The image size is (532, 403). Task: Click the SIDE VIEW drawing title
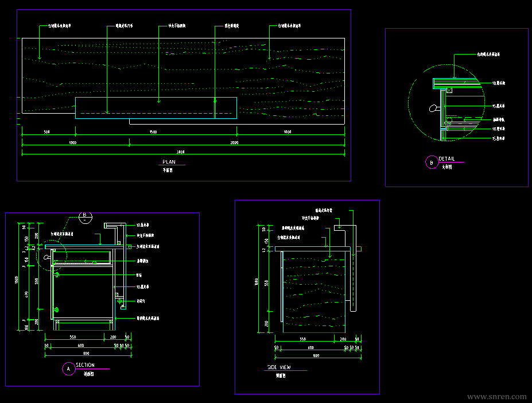click(279, 367)
